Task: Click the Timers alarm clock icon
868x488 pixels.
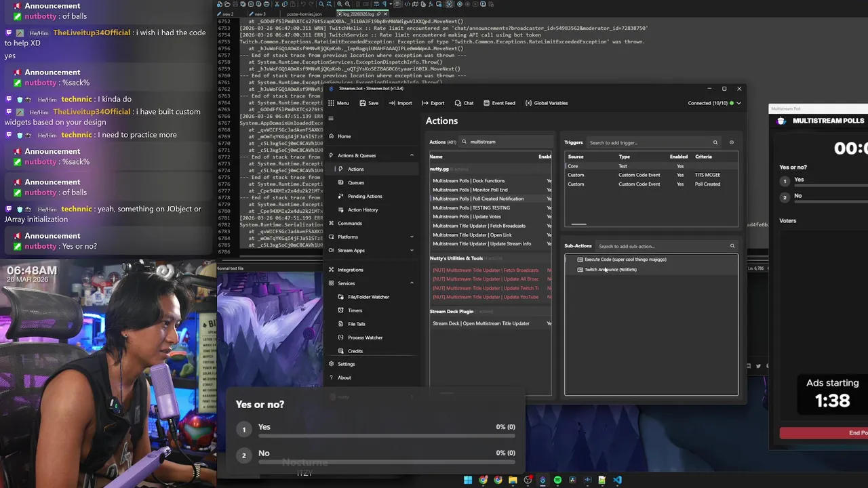Action: [x=341, y=310]
